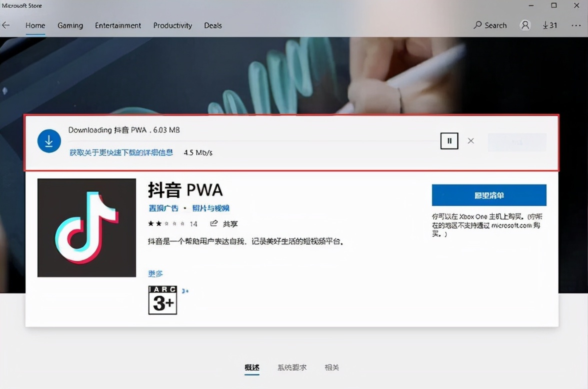Click the app description text

tap(245, 241)
